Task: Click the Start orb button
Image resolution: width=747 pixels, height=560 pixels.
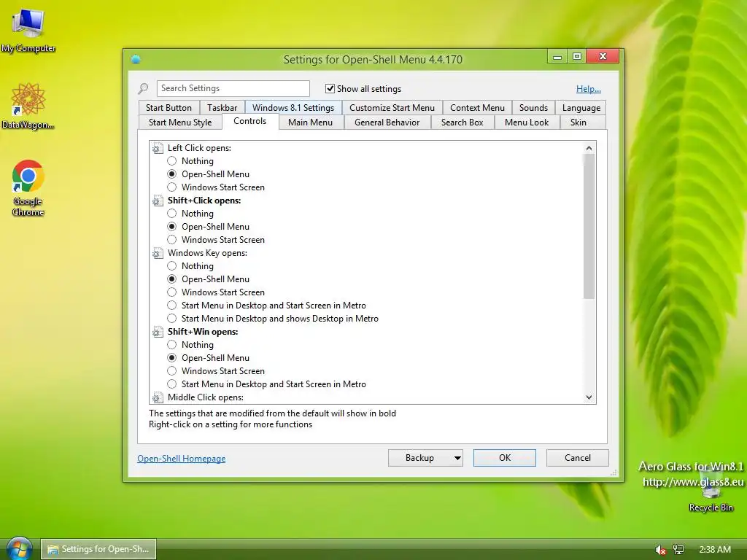Action: tap(20, 548)
